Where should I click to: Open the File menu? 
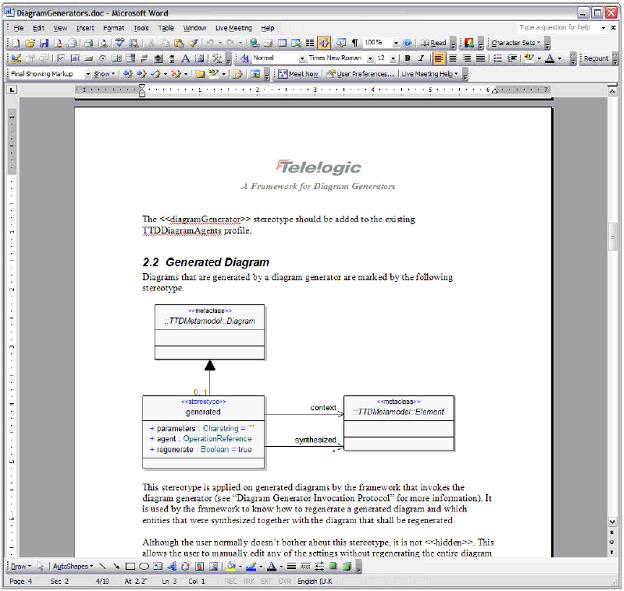click(18, 28)
